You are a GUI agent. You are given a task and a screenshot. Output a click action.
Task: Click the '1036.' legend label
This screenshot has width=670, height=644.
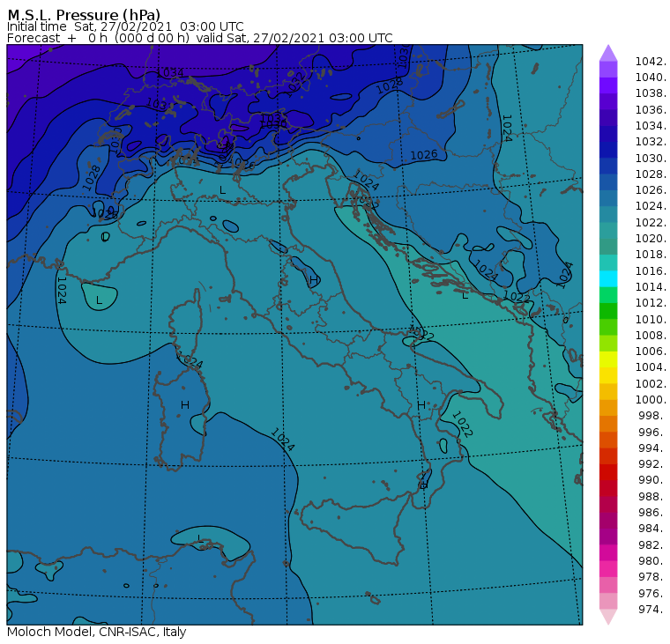[651, 110]
